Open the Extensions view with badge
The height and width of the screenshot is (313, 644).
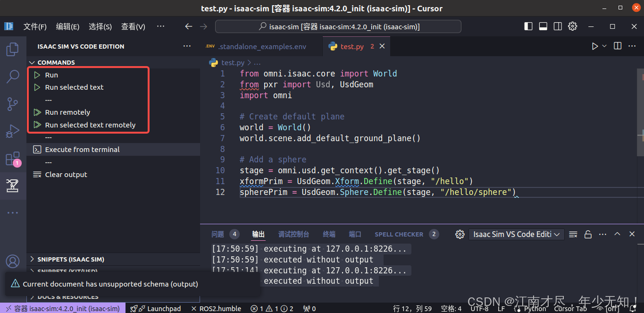click(13, 159)
